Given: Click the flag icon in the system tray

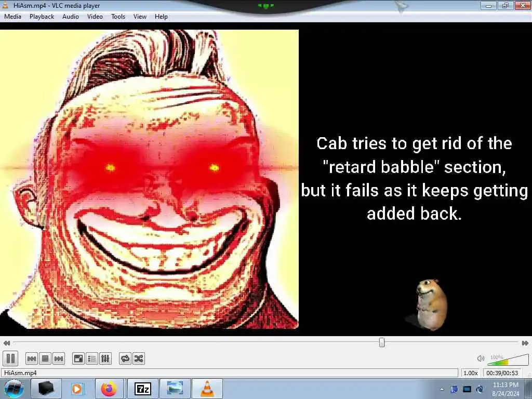Looking at the screenshot, I should click(454, 389).
